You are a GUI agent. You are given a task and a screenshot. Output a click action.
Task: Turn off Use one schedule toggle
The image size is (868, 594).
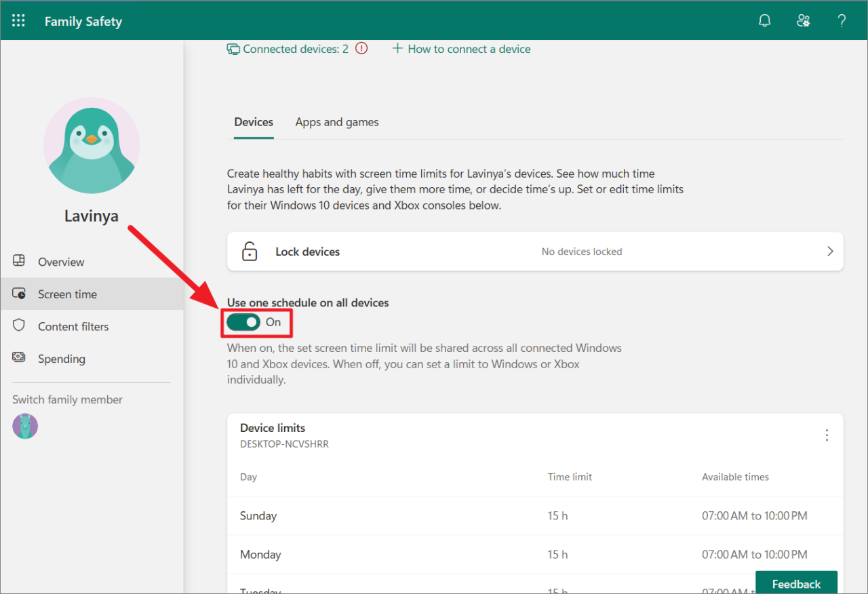click(x=243, y=322)
